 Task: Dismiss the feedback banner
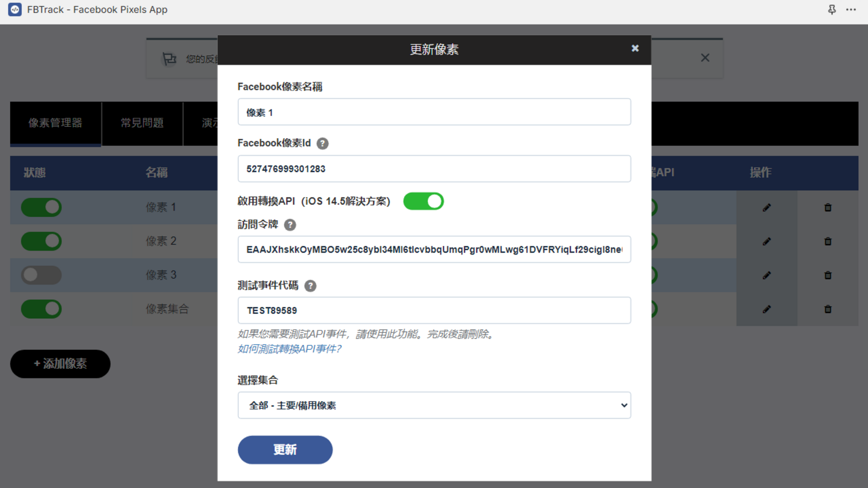click(705, 57)
